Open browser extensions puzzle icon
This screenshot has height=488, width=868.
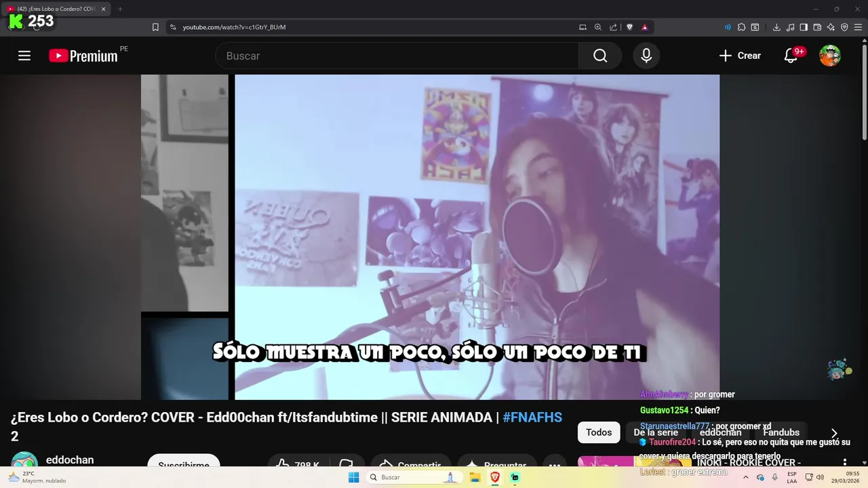click(741, 27)
